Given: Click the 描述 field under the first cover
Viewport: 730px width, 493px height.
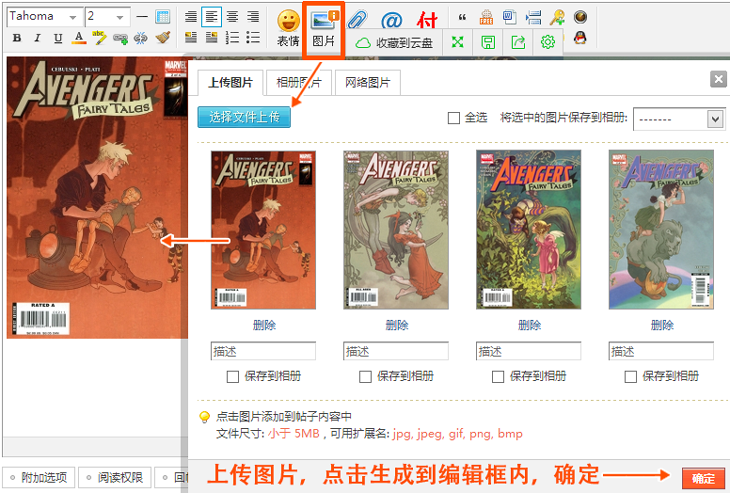Looking at the screenshot, I should [263, 351].
